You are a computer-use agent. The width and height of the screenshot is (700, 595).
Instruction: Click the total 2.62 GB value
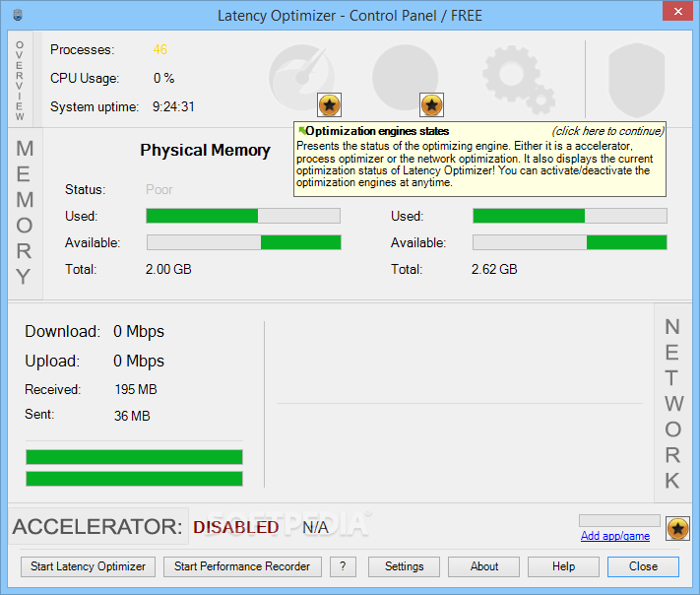(x=494, y=269)
